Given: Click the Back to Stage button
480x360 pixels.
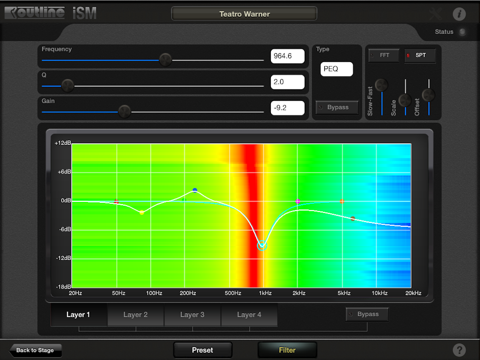Looking at the screenshot, I should tap(35, 350).
